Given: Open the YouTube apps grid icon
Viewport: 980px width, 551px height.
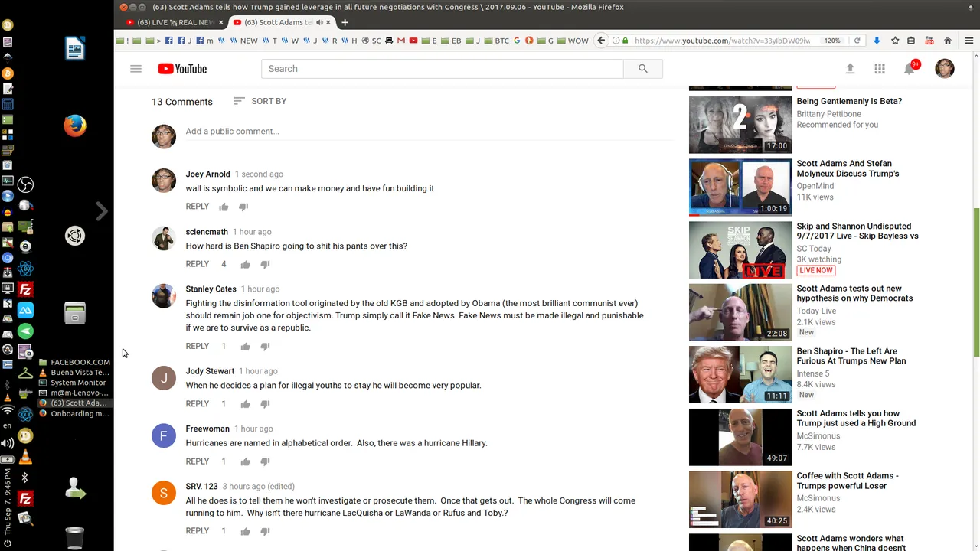Looking at the screenshot, I should 880,69.
